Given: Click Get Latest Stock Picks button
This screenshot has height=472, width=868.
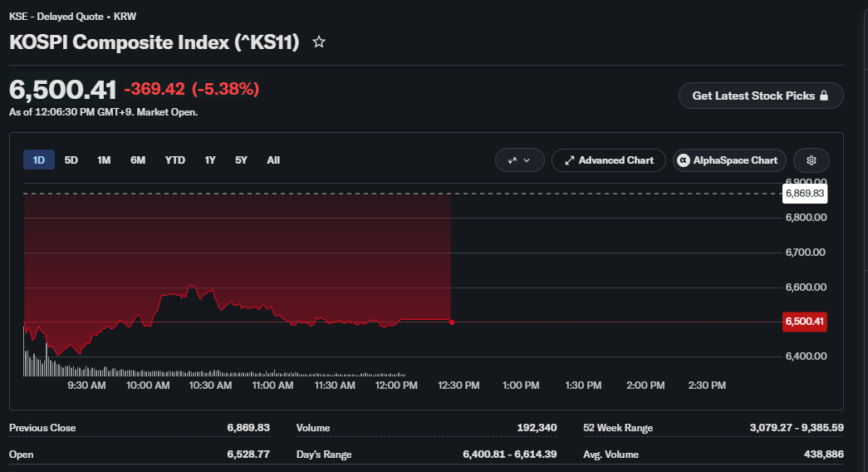Looking at the screenshot, I should tap(761, 96).
